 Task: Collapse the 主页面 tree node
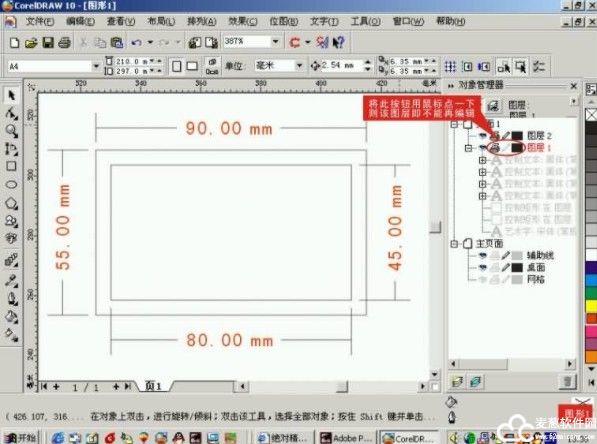pos(454,244)
